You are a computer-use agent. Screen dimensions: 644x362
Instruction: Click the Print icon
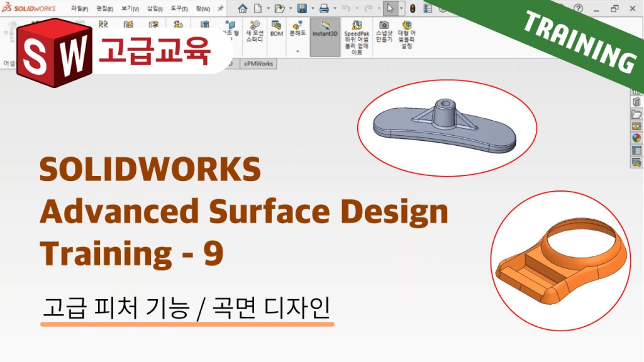click(324, 8)
